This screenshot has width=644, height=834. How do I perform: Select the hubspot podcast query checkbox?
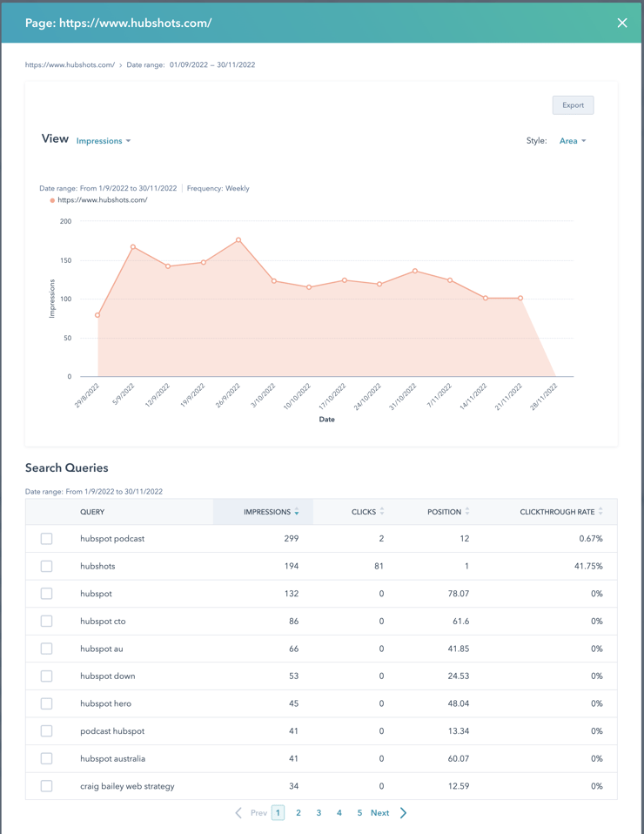(x=47, y=539)
